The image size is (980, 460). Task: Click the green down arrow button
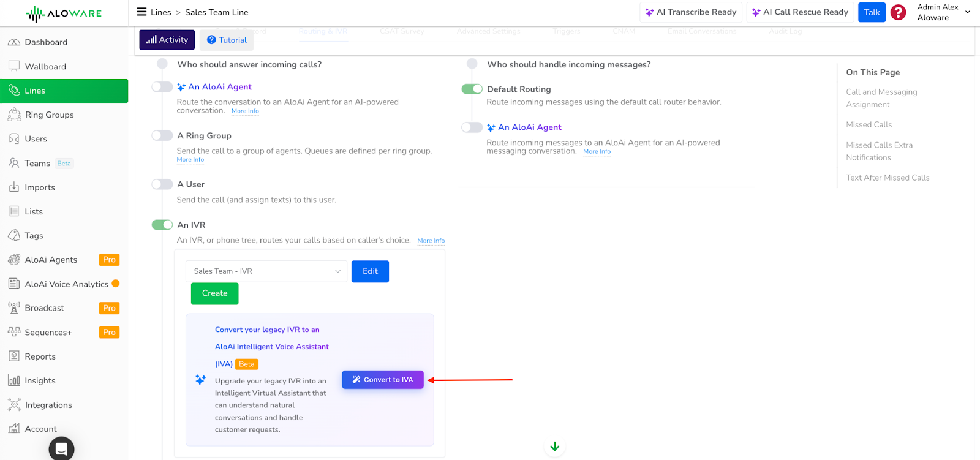(x=554, y=447)
